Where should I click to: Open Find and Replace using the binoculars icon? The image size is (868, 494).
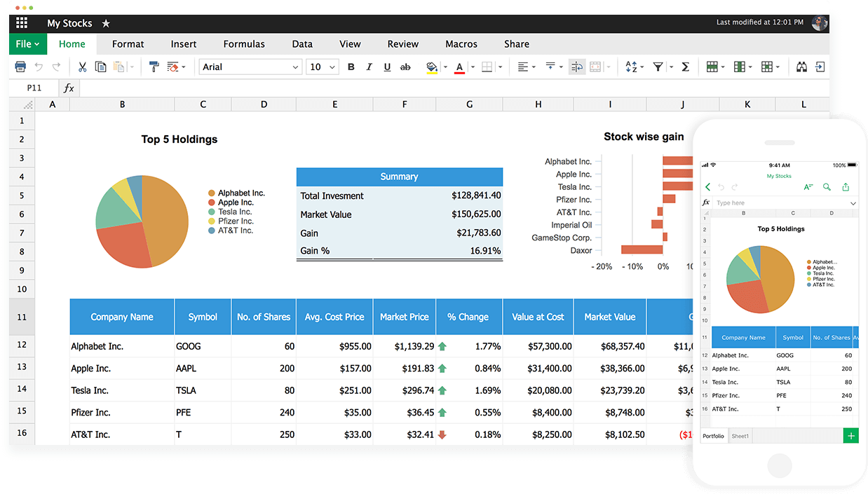pos(802,67)
